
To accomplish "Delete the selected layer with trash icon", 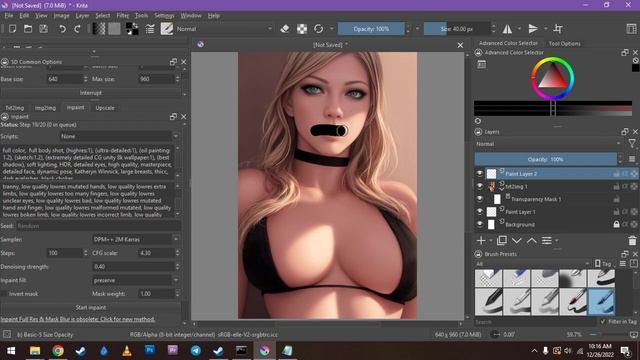I will click(632, 241).
